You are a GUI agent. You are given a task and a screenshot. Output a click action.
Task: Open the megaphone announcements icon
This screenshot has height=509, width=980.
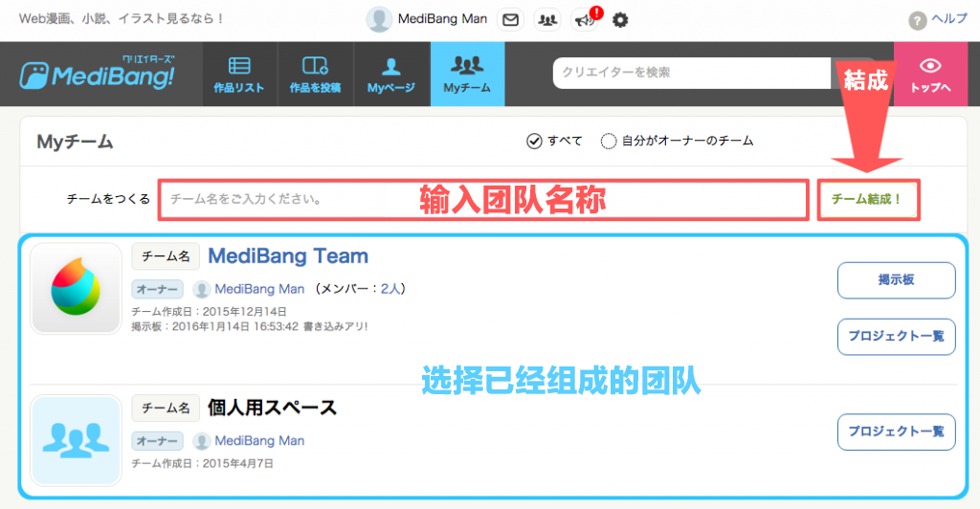585,20
